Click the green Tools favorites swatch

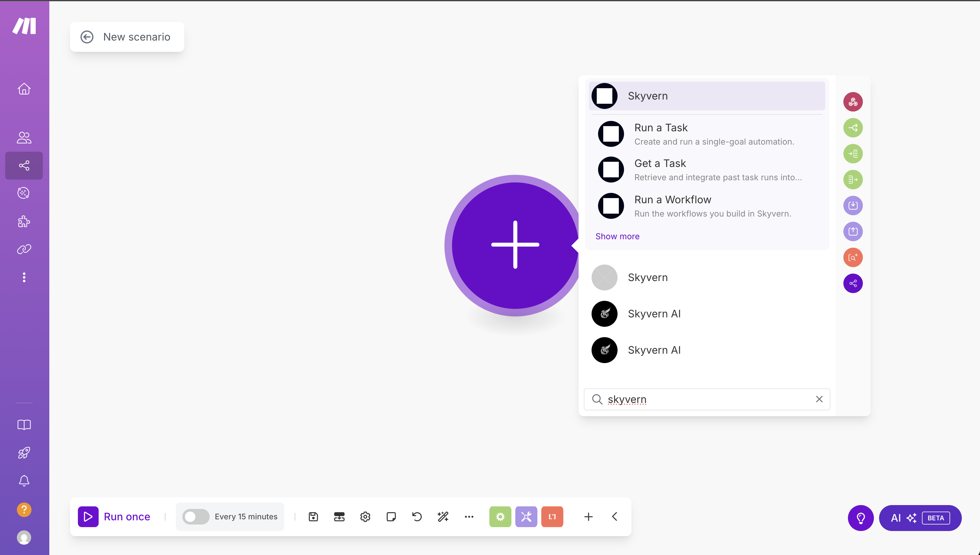point(500,516)
